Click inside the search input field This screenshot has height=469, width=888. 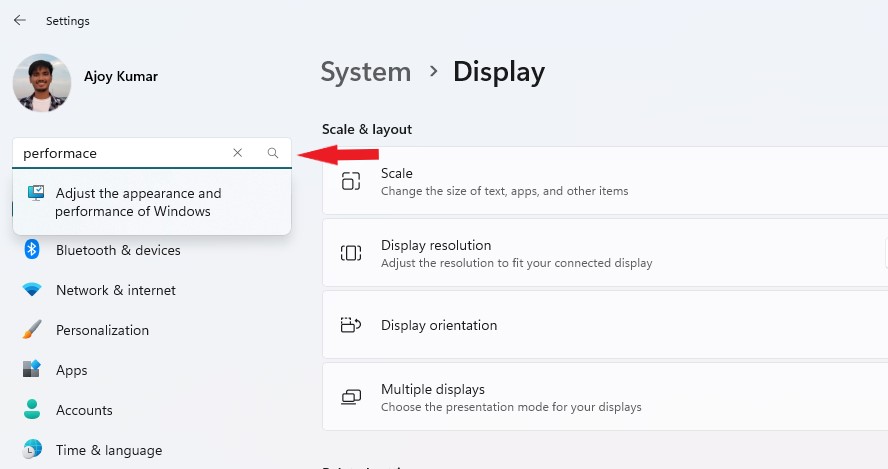click(120, 153)
